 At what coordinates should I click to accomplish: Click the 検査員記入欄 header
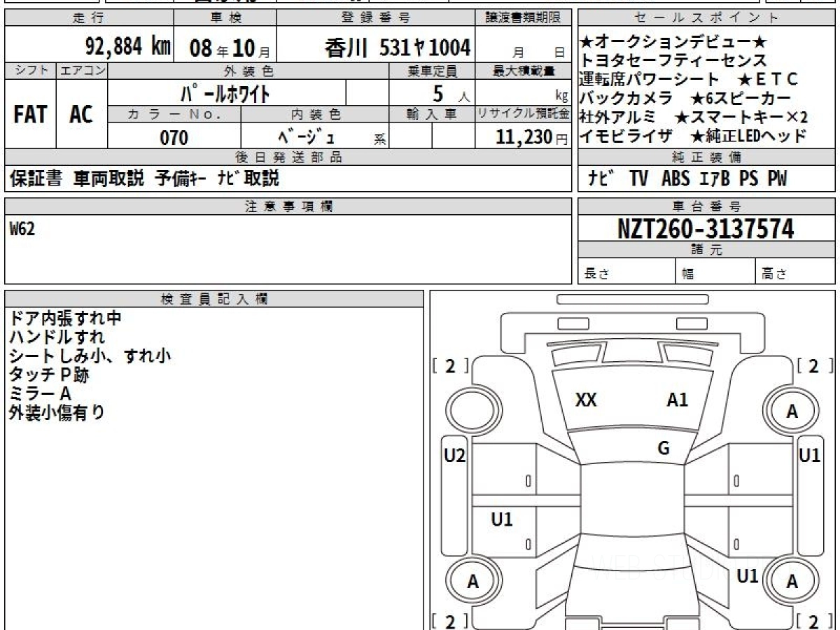tap(214, 298)
